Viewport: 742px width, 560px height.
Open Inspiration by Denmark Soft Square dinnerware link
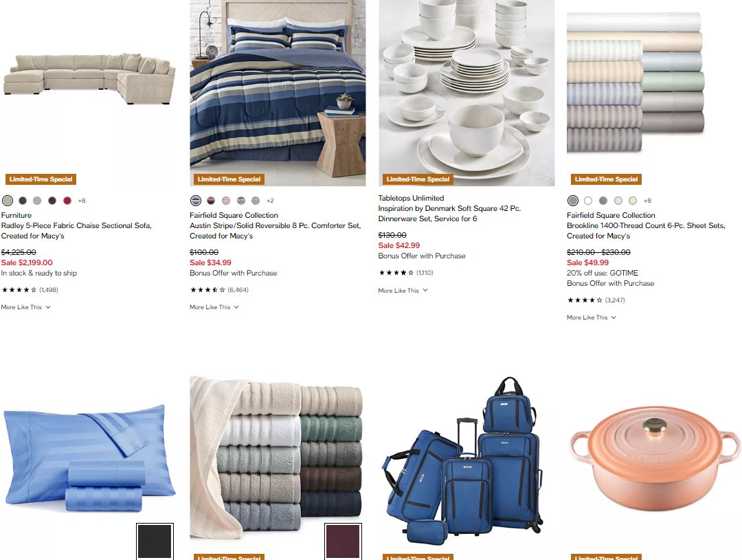coord(449,214)
